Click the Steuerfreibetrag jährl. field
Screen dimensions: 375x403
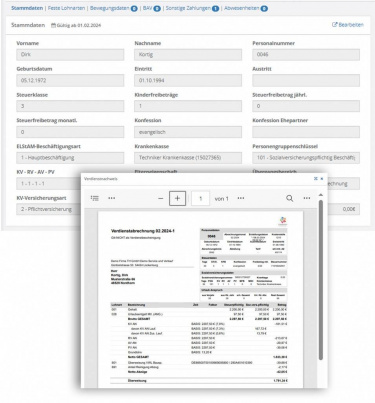tap(306, 106)
